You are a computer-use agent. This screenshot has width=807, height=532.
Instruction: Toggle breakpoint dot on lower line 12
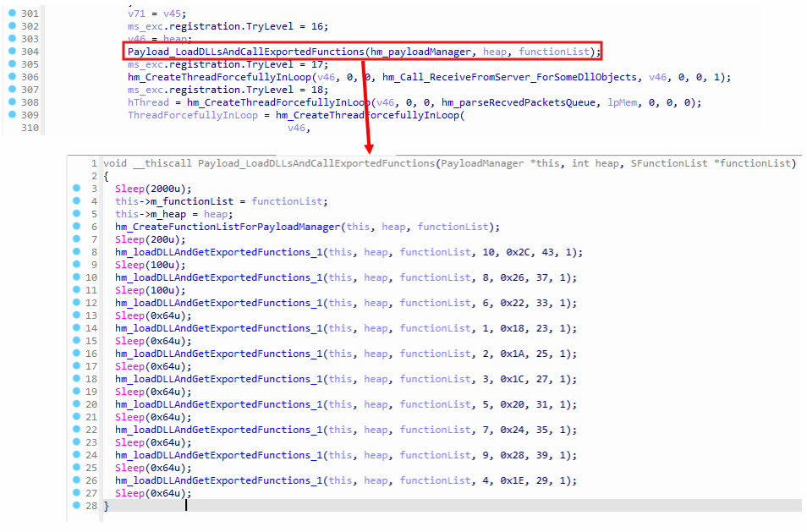77,303
